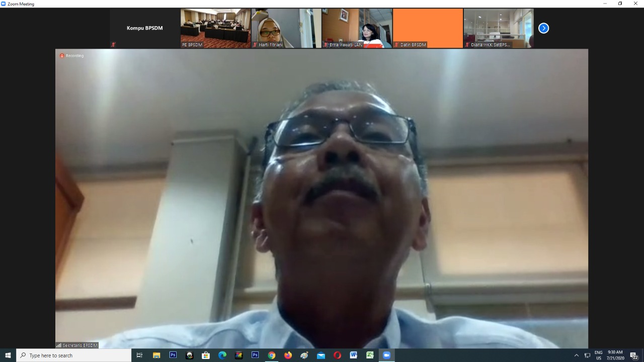Click the red Recording indicator
644x362 pixels.
(x=72, y=55)
